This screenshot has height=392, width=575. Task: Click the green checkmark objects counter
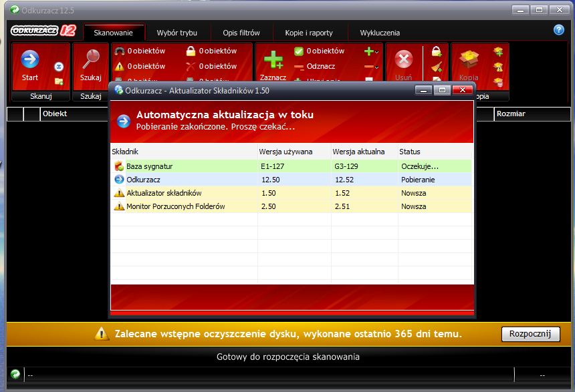pyautogui.click(x=320, y=51)
